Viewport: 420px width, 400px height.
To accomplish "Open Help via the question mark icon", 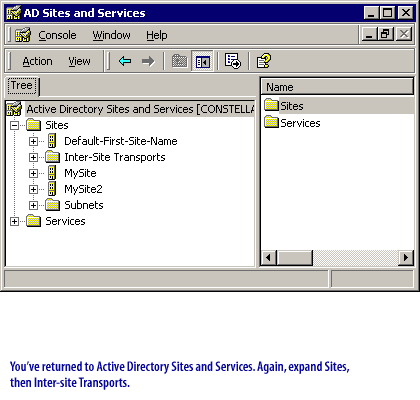I will point(264,61).
